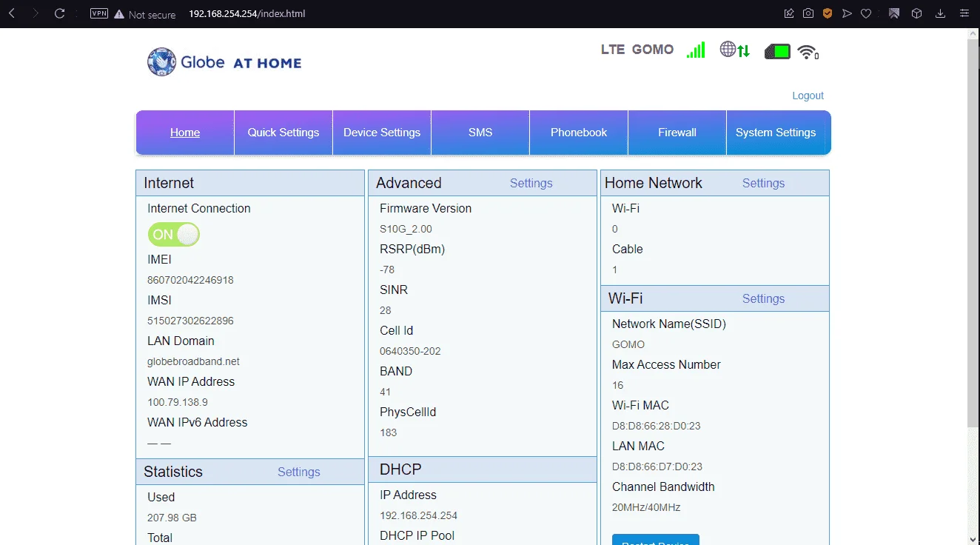Click the Cell Id value 0640350-202
980x545 pixels.
[x=410, y=351]
